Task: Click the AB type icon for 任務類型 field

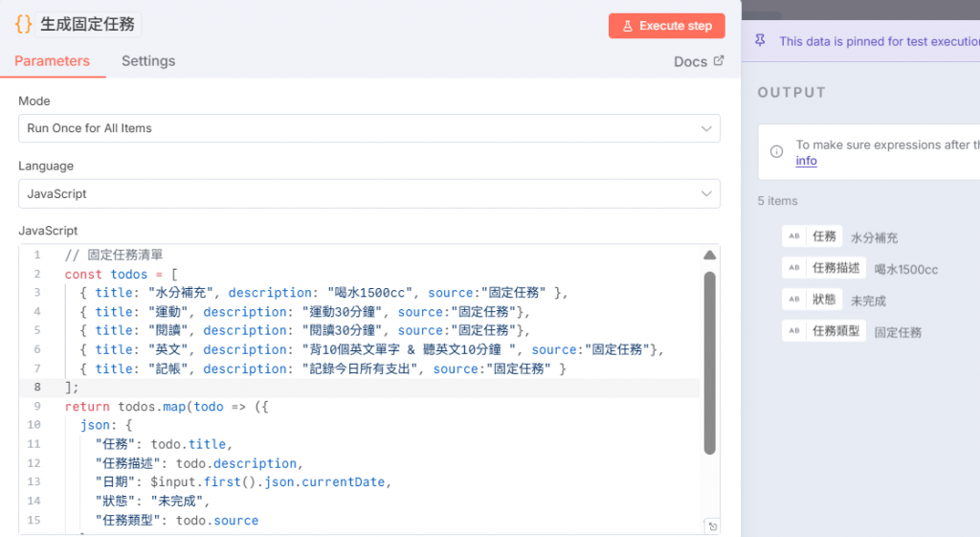Action: pos(793,330)
